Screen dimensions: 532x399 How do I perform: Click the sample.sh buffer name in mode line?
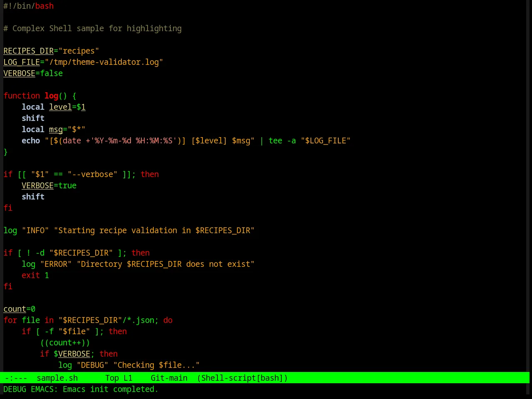click(57, 378)
